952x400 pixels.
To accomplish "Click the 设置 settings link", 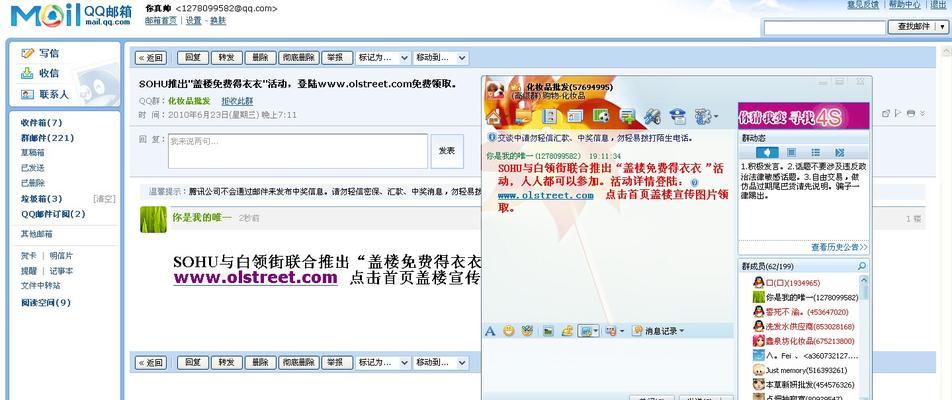I will coord(194,20).
